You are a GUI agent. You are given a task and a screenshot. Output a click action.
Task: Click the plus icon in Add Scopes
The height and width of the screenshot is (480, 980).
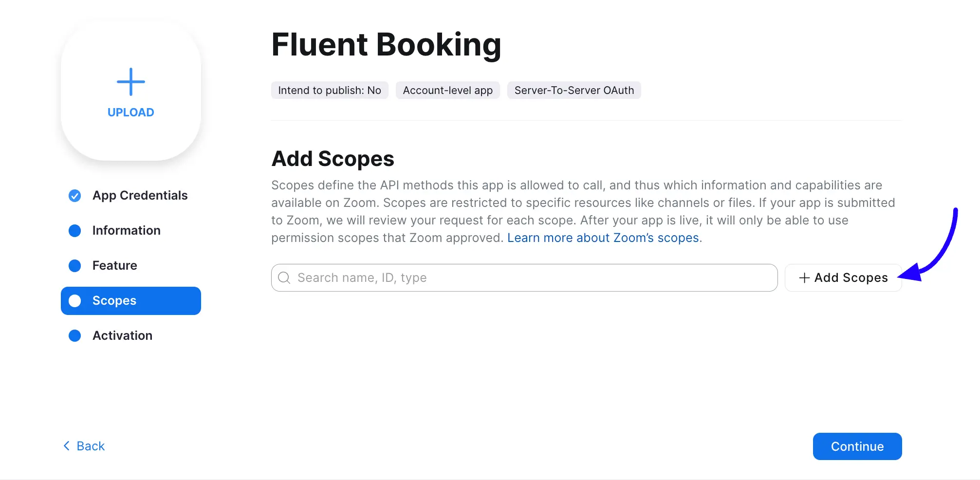point(804,278)
